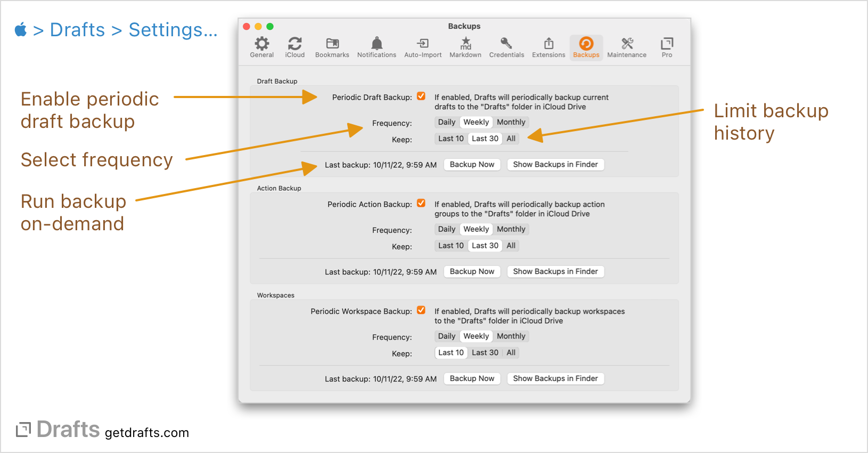Viewport: 868px width, 453px height.
Task: Open the Pro settings tab
Action: click(667, 47)
